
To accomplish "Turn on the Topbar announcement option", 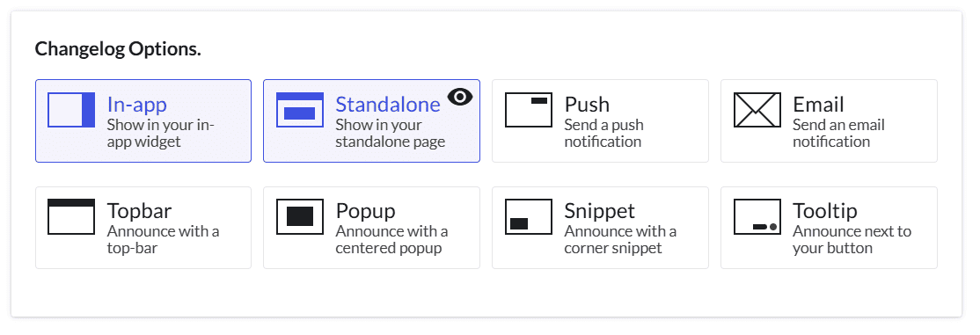I will [x=143, y=228].
